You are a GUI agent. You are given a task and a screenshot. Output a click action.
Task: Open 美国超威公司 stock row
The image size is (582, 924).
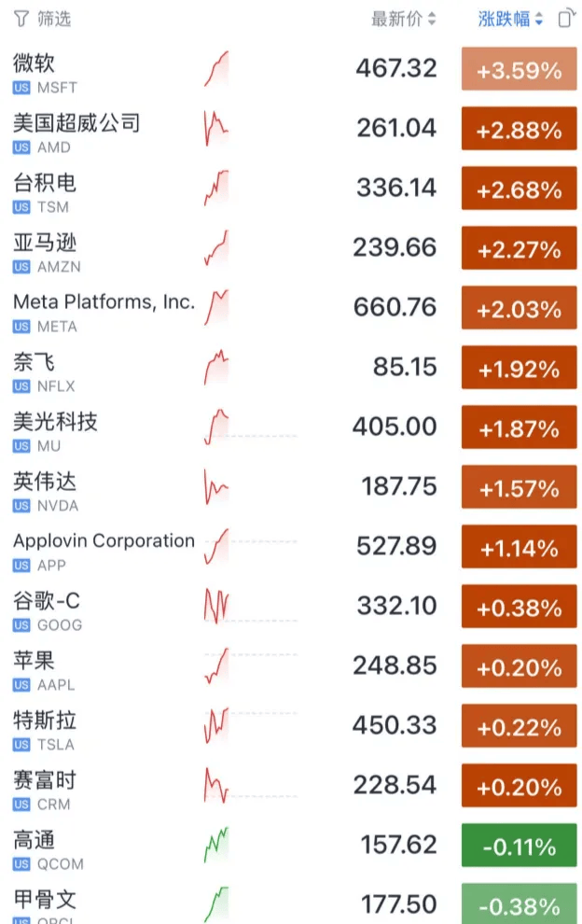pyautogui.click(x=76, y=123)
